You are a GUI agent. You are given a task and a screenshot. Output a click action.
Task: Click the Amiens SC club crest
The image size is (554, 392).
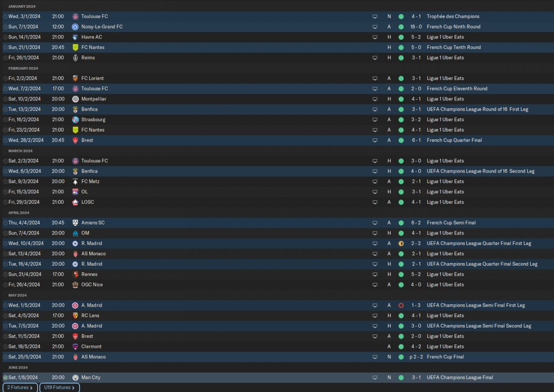(x=75, y=223)
